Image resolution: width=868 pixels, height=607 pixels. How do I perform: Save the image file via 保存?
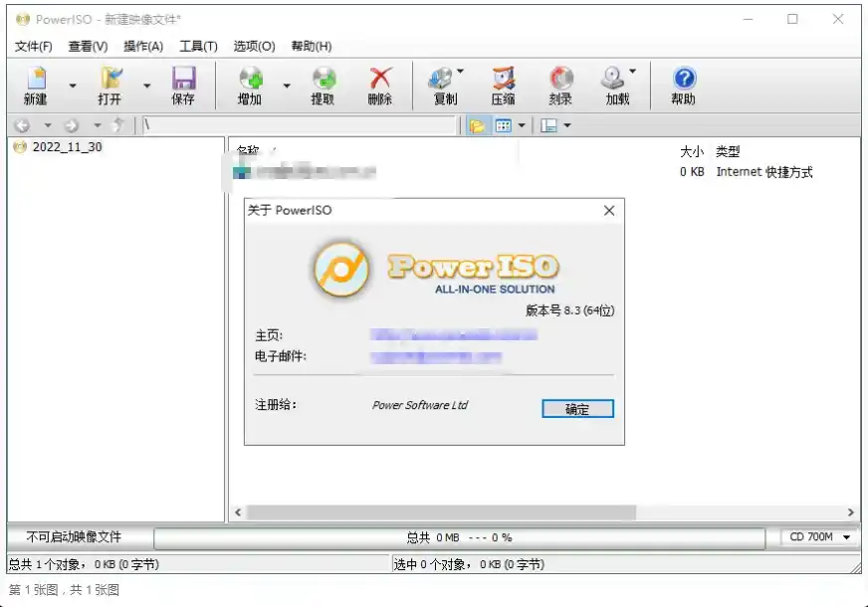[x=182, y=85]
